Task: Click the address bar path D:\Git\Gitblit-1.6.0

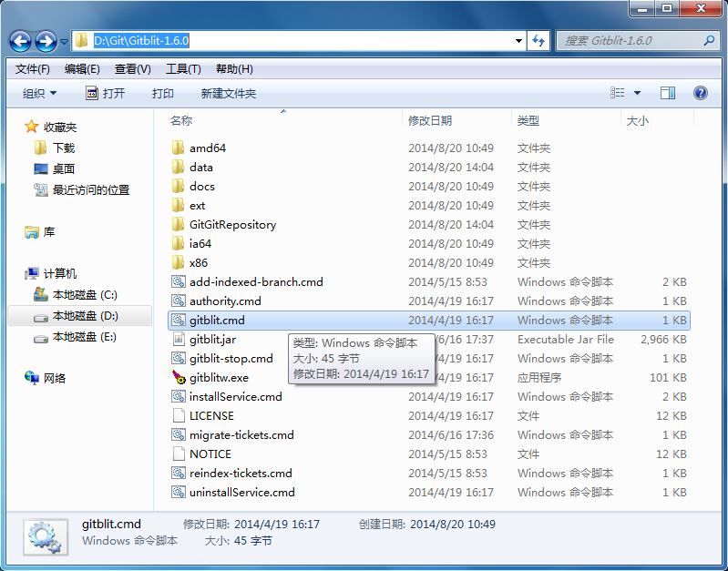Action: 141,41
